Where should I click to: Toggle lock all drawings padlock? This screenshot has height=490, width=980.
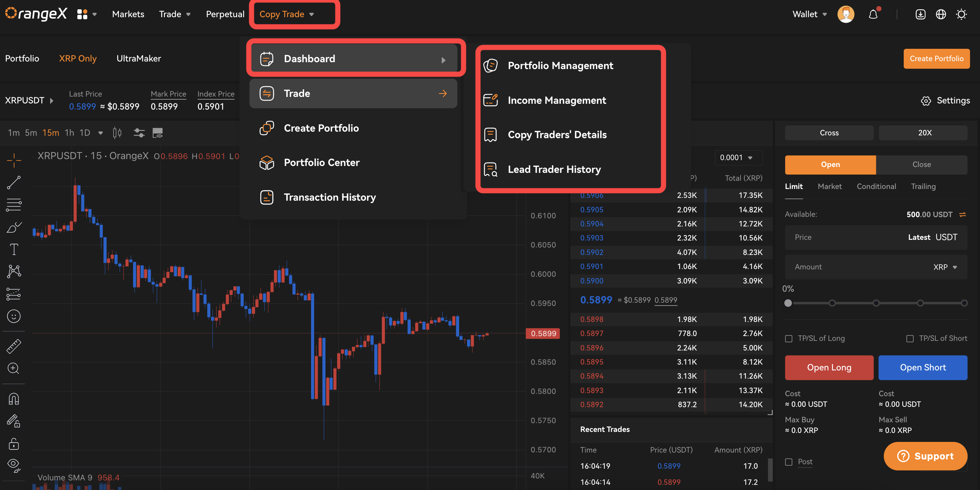[x=14, y=444]
